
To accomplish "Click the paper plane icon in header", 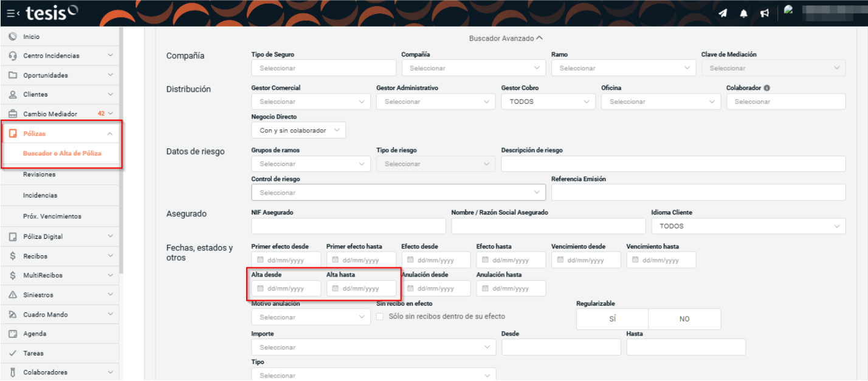I will pos(723,13).
